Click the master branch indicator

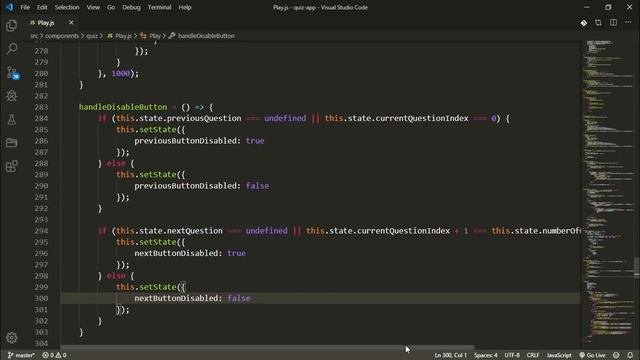click(21, 355)
